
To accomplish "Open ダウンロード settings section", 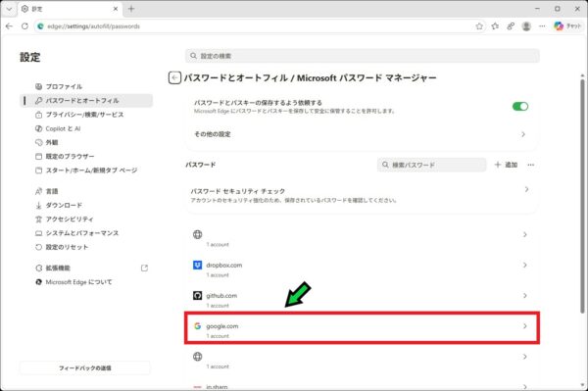I will [x=86, y=205].
